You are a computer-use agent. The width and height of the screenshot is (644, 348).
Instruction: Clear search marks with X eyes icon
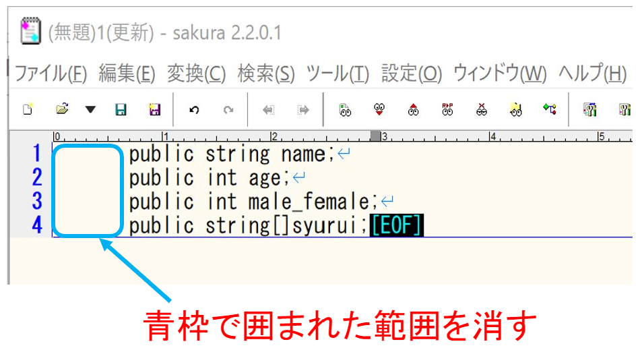(482, 110)
